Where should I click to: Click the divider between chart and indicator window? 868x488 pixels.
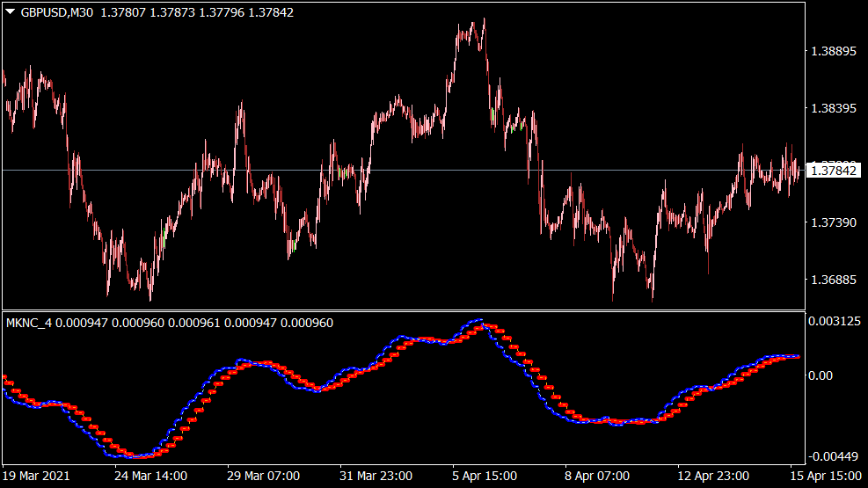point(405,310)
